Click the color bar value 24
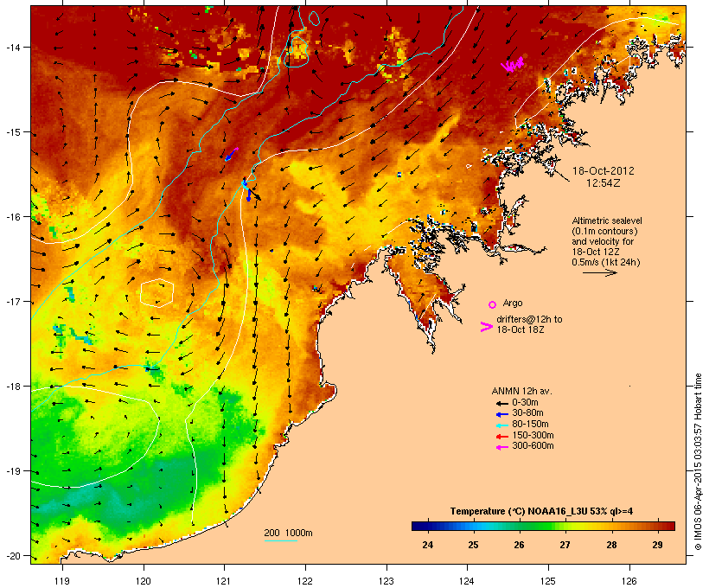Viewport: 709px width, 588px height. tap(427, 545)
